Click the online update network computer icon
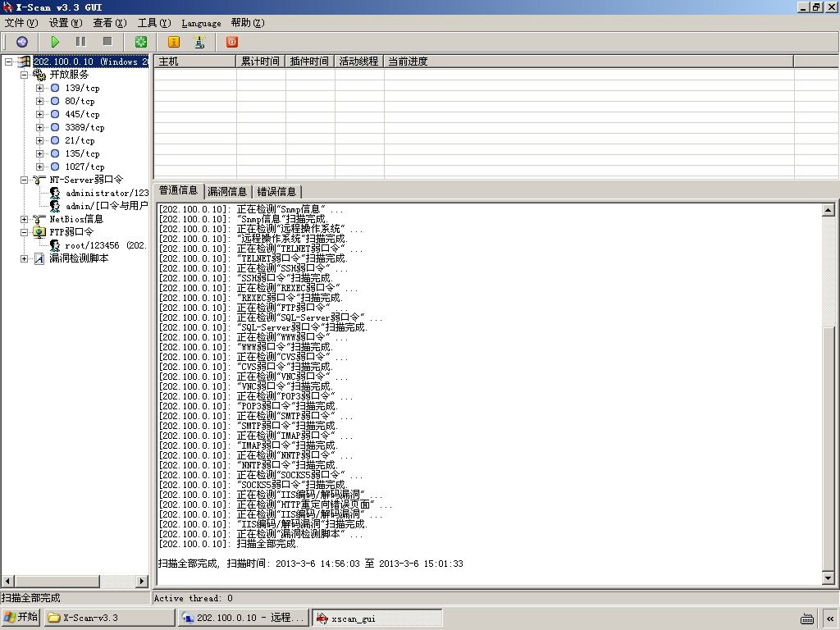The width and height of the screenshot is (840, 630). point(199,42)
